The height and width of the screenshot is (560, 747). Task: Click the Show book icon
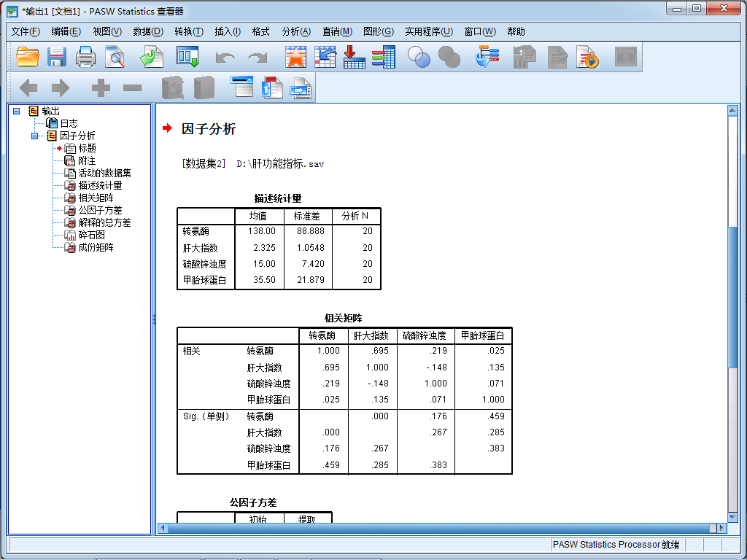coord(172,87)
